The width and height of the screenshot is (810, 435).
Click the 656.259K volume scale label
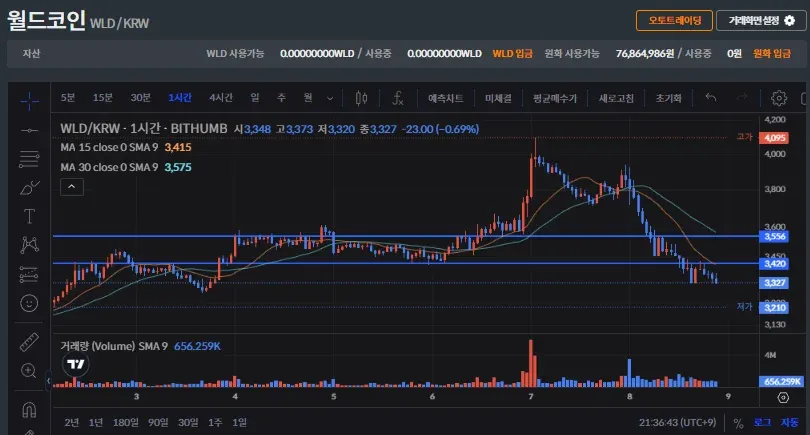[781, 381]
